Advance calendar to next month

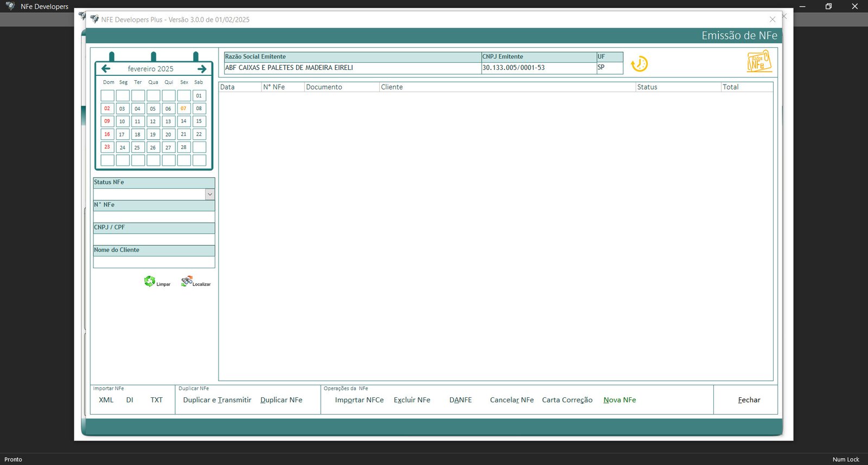[x=202, y=69]
